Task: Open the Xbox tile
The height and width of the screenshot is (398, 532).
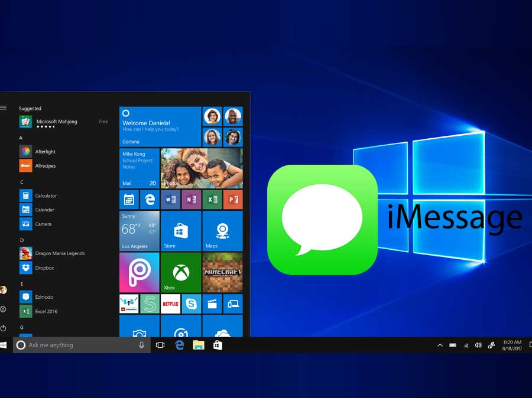Action: tap(181, 273)
